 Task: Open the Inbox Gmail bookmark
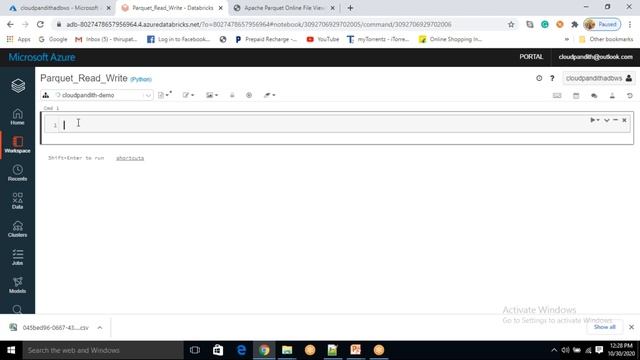pyautogui.click(x=107, y=39)
